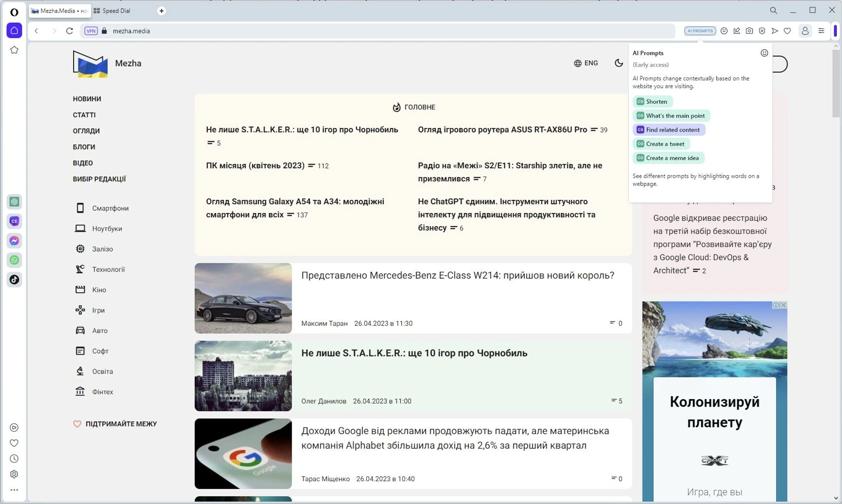The width and height of the screenshot is (842, 504).
Task: Click the heart icon in the sidebar
Action: point(14,443)
